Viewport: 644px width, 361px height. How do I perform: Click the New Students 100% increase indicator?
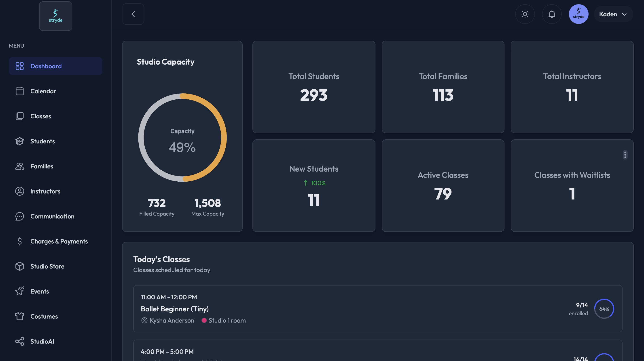pyautogui.click(x=314, y=183)
